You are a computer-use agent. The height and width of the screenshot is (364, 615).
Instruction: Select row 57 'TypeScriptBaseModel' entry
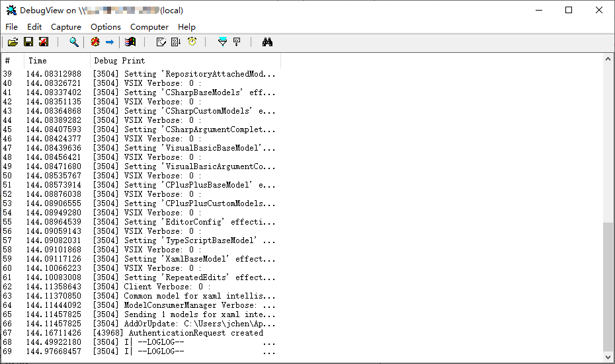140,240
